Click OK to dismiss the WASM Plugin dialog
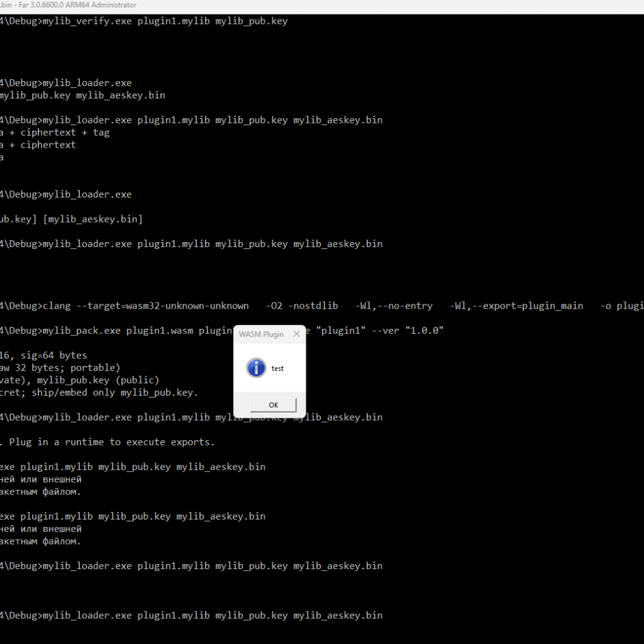The image size is (644, 644). (x=272, y=404)
